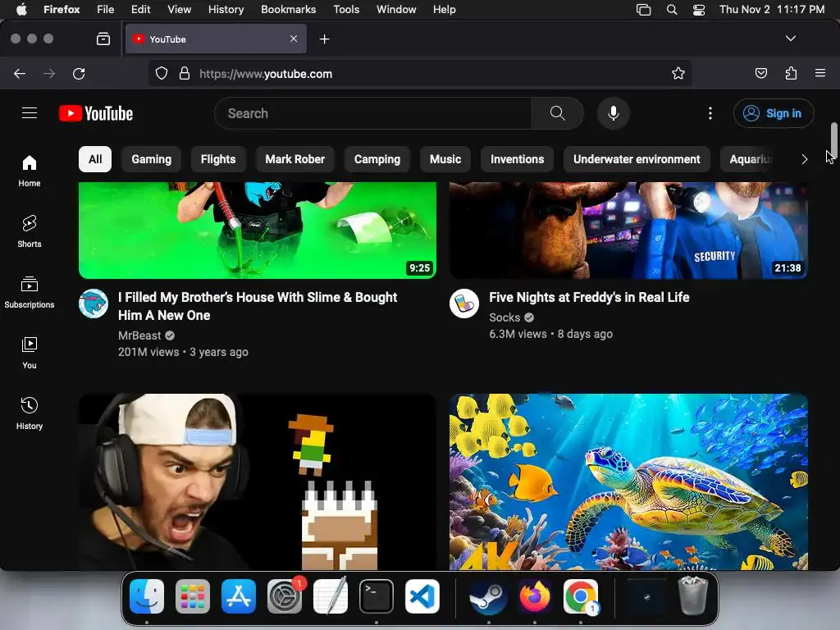Screen dimensions: 840x630
Task: Go to Home in sidebar
Action: coord(30,171)
